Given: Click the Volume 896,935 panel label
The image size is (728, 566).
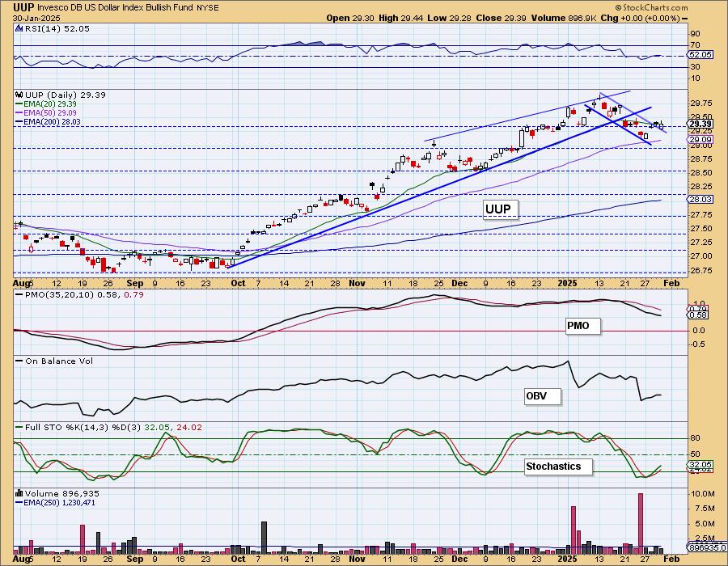Looking at the screenshot, I should [x=62, y=493].
